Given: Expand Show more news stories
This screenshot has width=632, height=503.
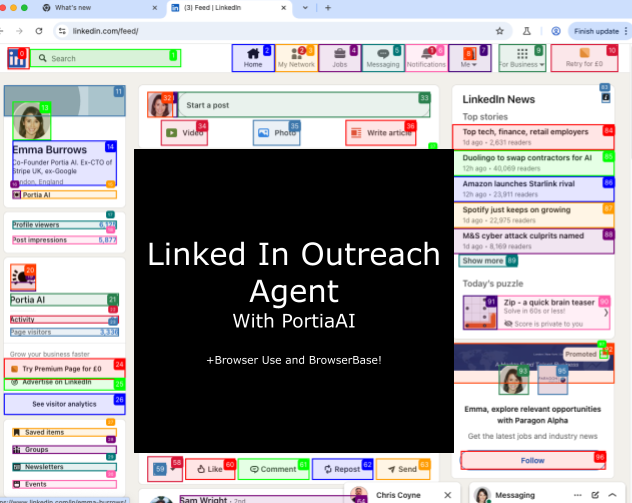Looking at the screenshot, I should (x=488, y=261).
